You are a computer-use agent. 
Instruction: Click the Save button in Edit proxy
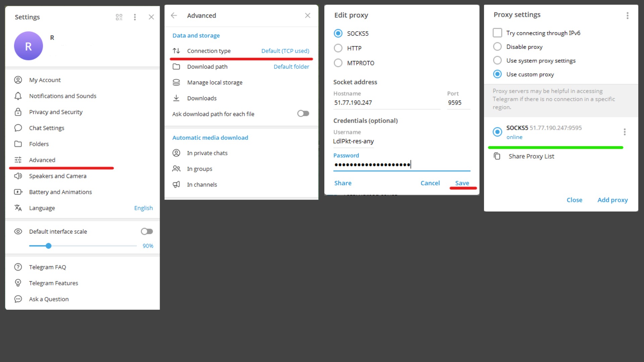point(462,183)
